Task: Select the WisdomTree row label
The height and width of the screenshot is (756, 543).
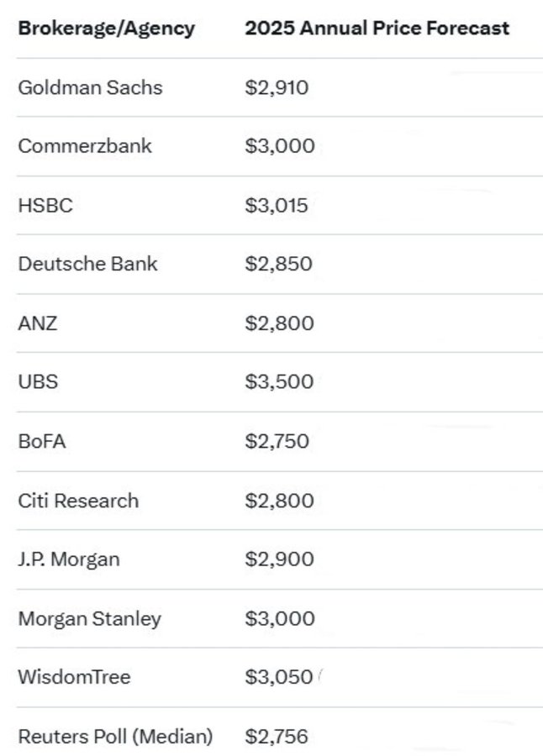Action: [74, 677]
